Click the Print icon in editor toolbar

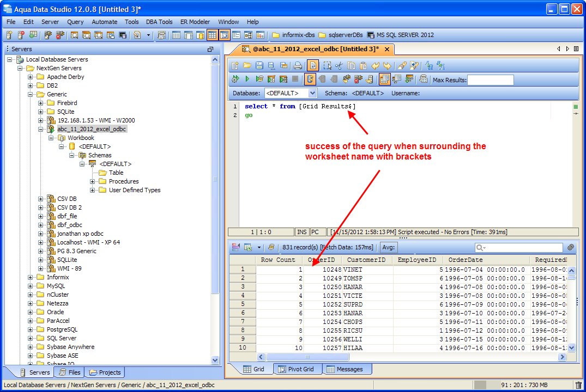(298, 66)
